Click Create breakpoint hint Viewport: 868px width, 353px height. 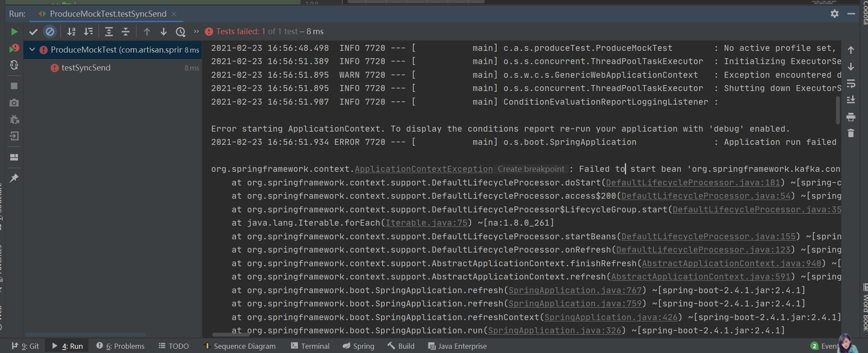[531, 169]
